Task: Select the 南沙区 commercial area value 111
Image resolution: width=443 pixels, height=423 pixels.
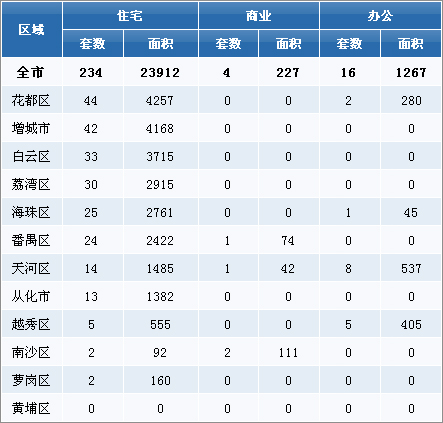Action: [288, 353]
